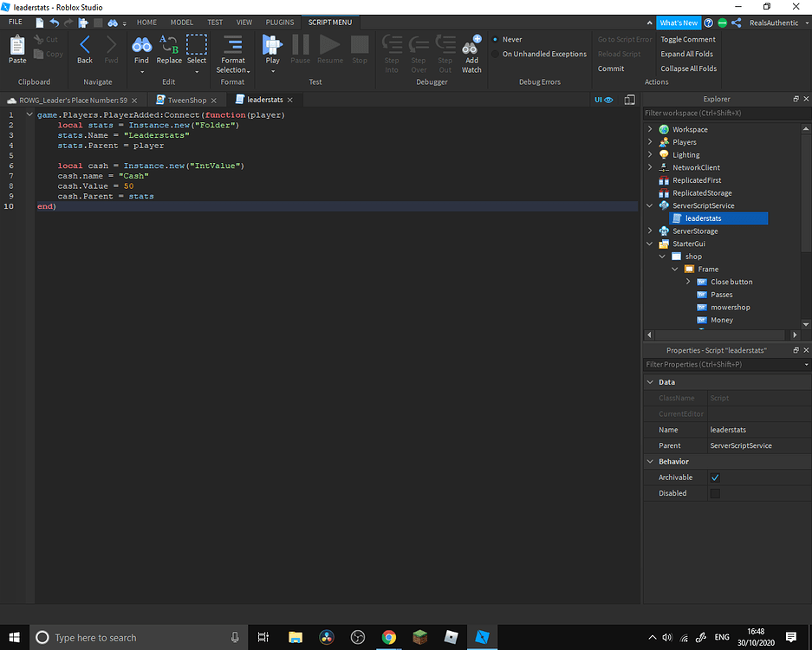
Task: Click the Commit action
Action: 611,68
